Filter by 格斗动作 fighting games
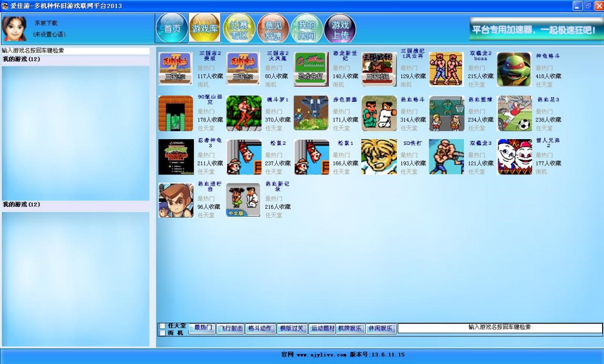The width and height of the screenshot is (604, 364). (261, 329)
